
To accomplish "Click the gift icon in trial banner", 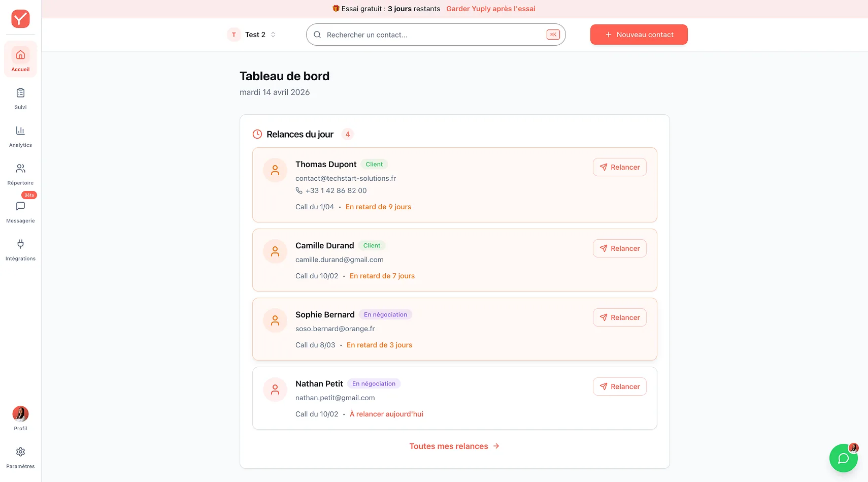I will point(336,9).
